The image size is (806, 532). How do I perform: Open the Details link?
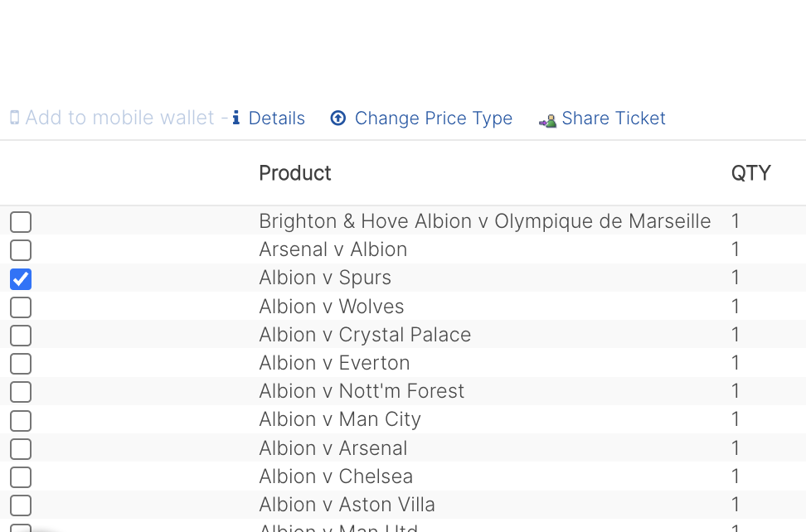pos(277,118)
